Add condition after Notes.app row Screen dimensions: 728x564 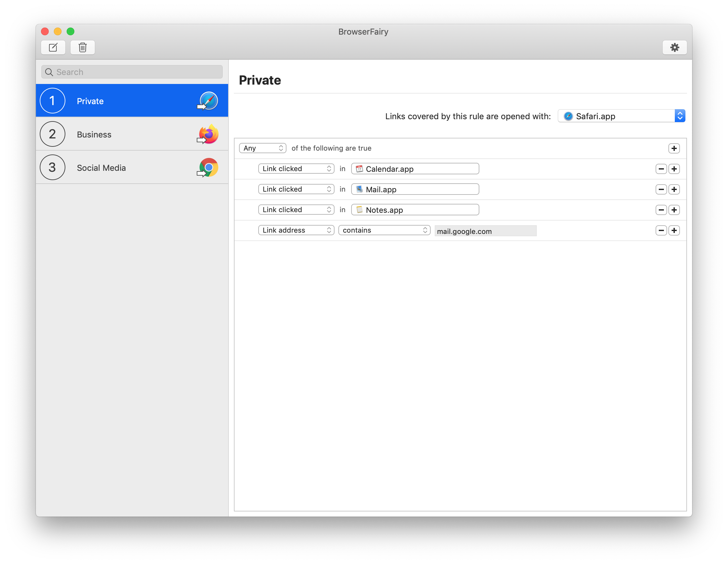[x=674, y=210]
